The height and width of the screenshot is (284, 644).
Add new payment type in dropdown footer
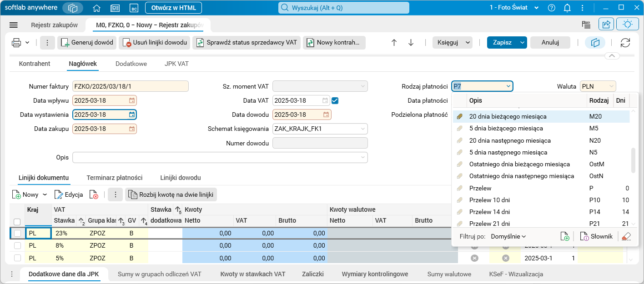[565, 236]
